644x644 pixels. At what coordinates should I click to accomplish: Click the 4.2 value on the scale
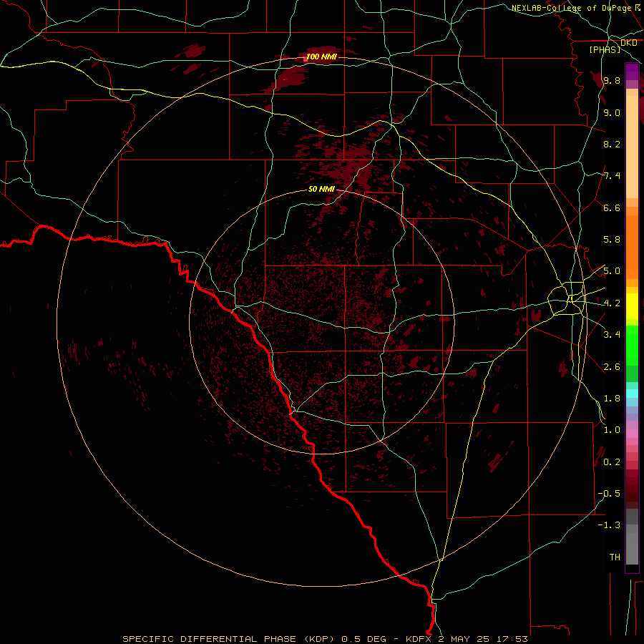pyautogui.click(x=612, y=303)
